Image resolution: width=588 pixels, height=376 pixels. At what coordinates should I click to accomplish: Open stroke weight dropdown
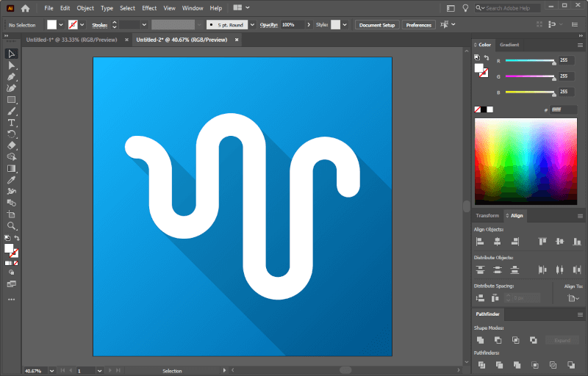(144, 25)
